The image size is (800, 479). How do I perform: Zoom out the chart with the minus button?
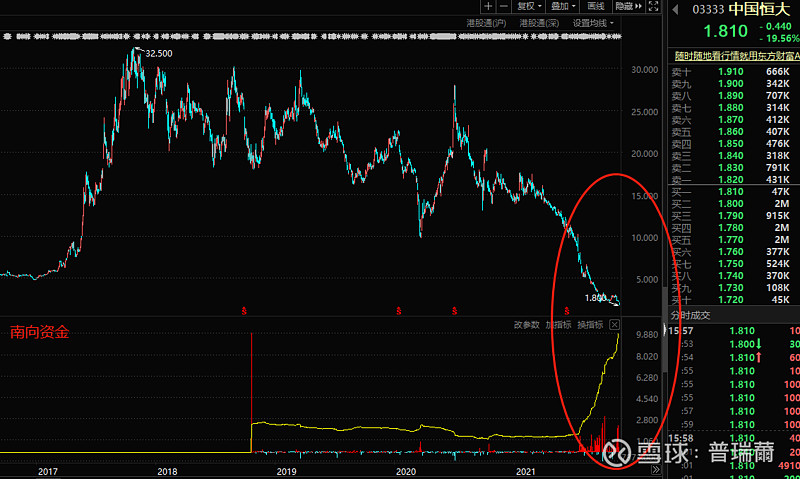tap(503, 6)
